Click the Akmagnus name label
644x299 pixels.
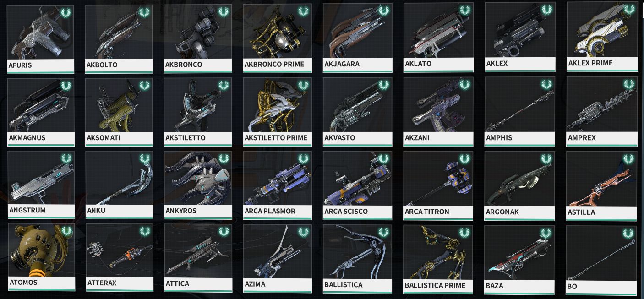pos(27,138)
